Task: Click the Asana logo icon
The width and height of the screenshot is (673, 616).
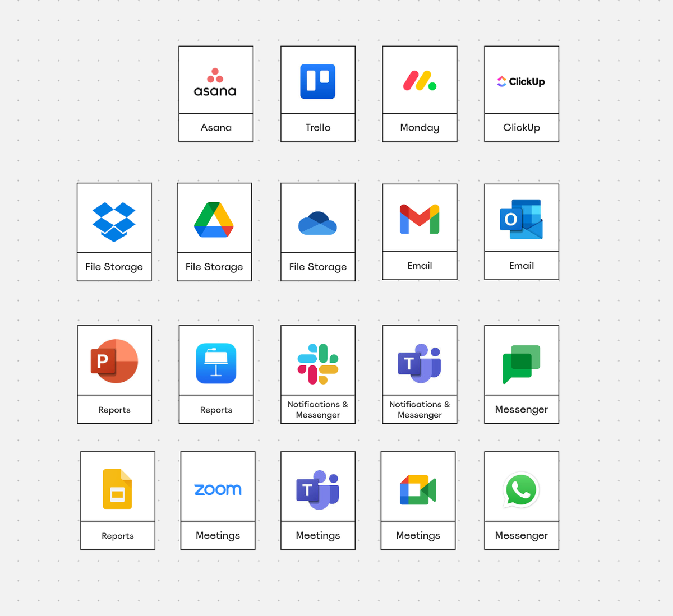Action: pos(215,82)
